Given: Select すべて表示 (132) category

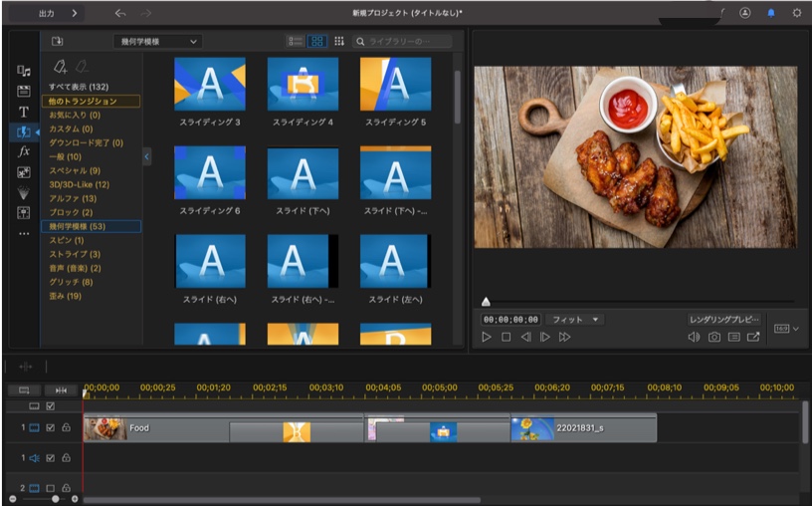Looking at the screenshot, I should coord(81,87).
